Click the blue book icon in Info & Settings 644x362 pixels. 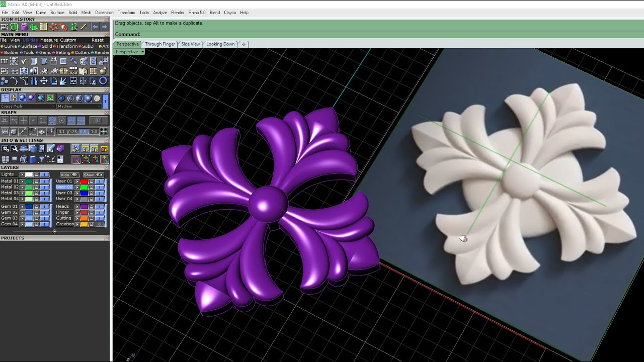point(33,159)
